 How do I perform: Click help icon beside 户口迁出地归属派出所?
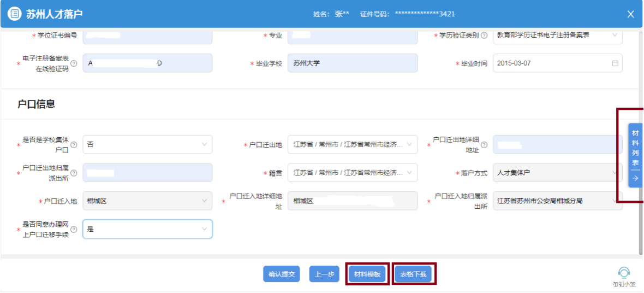pyautogui.click(x=74, y=173)
